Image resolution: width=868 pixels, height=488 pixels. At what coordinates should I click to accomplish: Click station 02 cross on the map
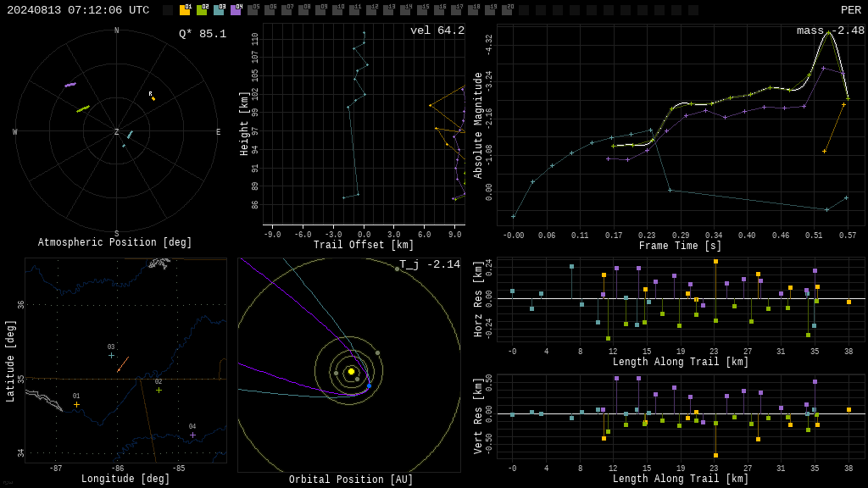coord(159,390)
